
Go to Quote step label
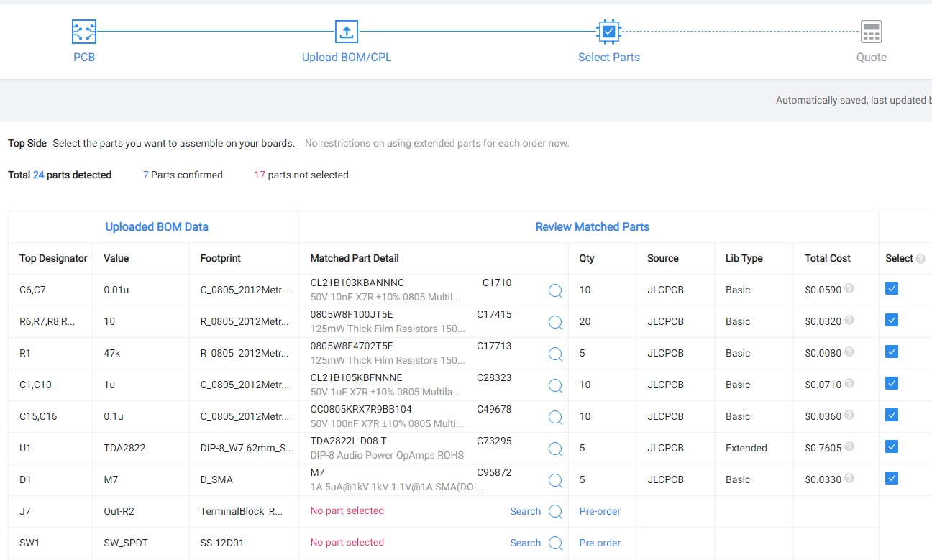(x=872, y=58)
